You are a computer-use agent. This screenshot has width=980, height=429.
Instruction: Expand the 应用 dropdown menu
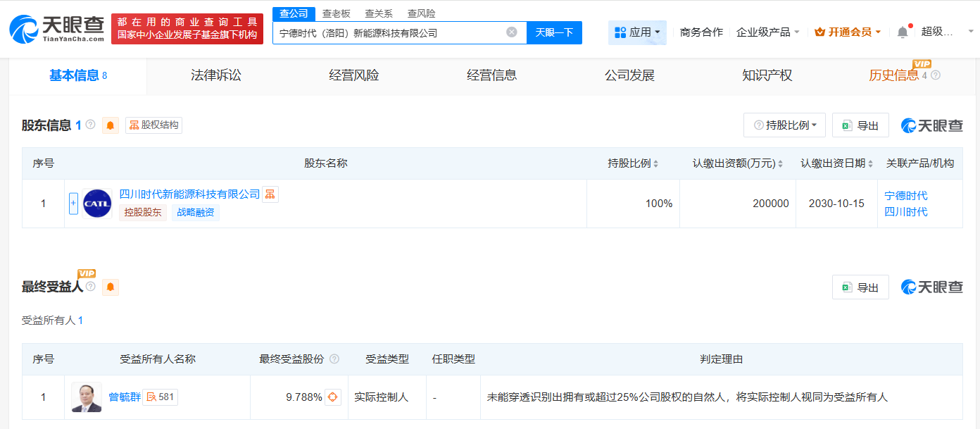637,32
